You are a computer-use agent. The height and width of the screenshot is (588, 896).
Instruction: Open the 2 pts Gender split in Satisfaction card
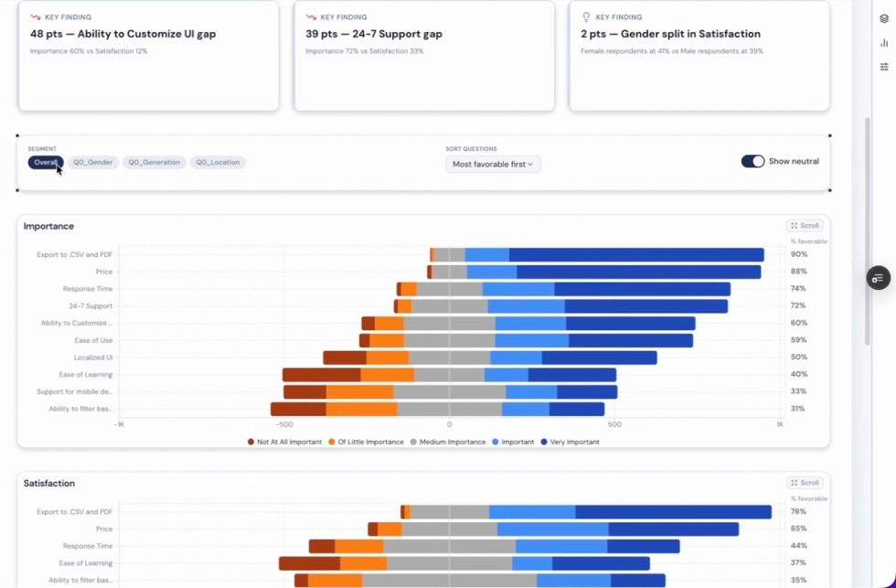tap(699, 56)
